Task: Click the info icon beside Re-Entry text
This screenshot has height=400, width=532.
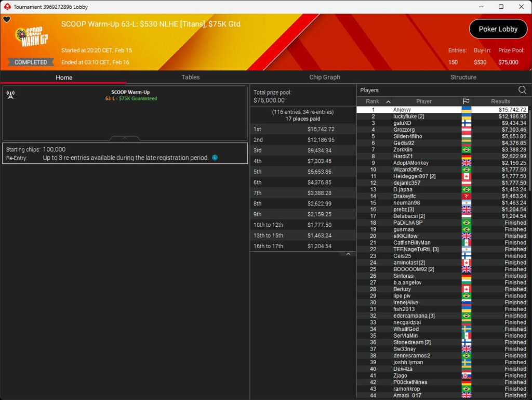Action: pos(215,158)
